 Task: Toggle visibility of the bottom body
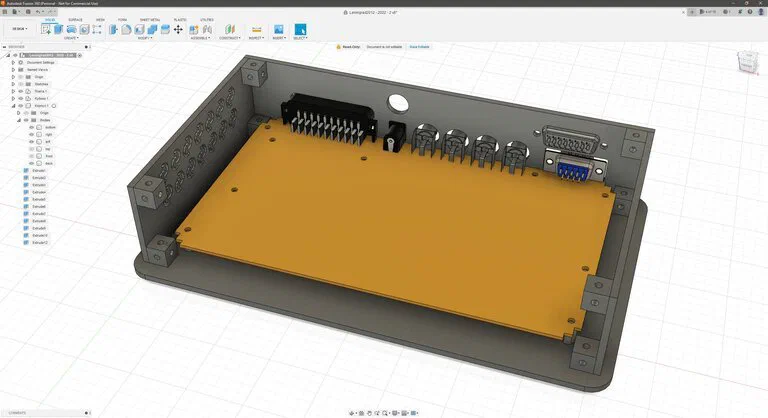(x=31, y=127)
